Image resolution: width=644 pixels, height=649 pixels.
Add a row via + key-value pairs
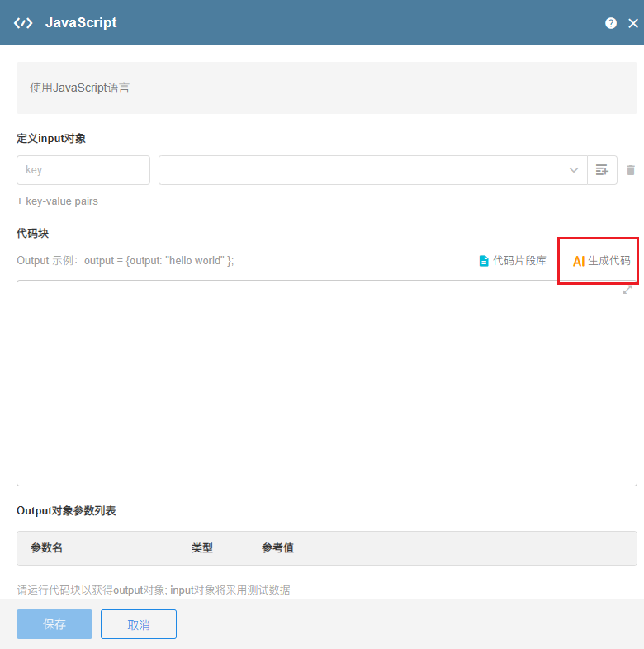pos(57,201)
